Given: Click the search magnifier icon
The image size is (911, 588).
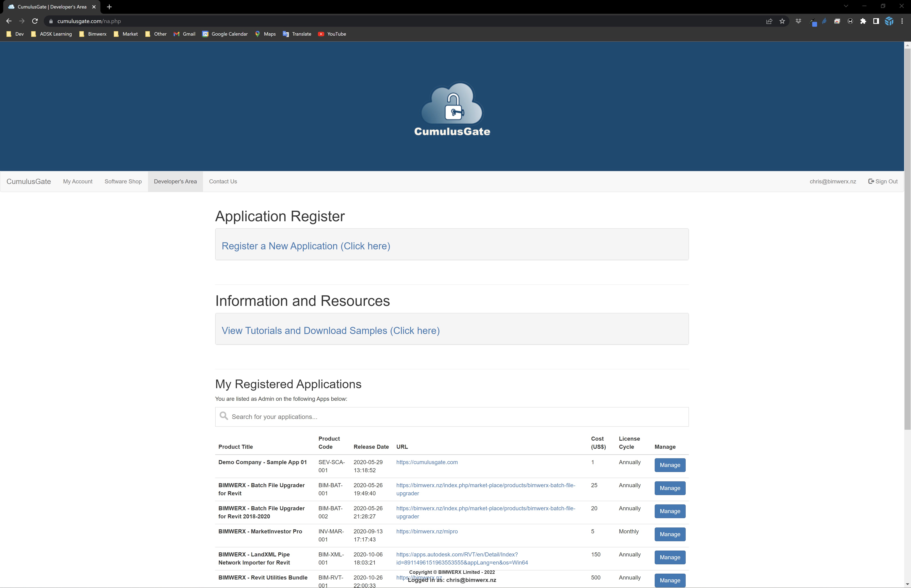Looking at the screenshot, I should click(224, 416).
